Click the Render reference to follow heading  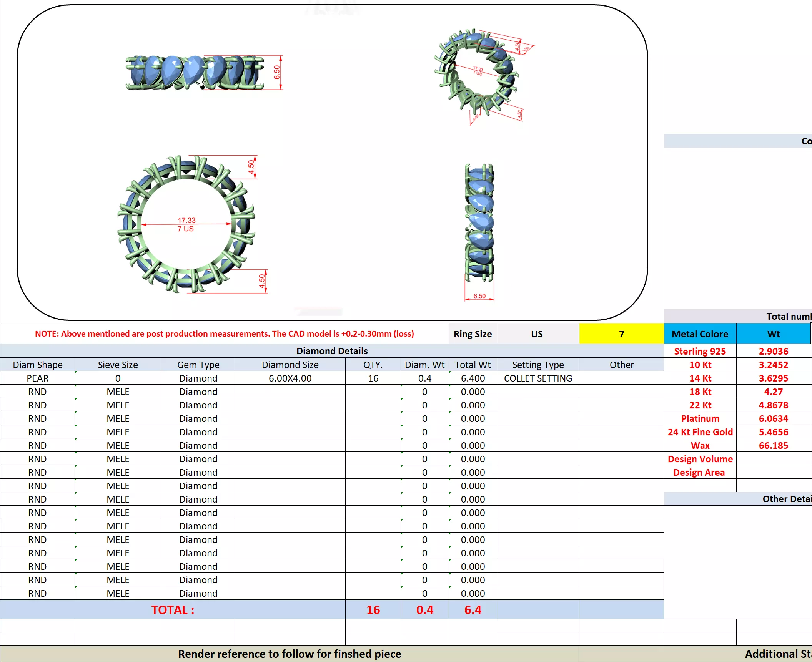pos(289,654)
